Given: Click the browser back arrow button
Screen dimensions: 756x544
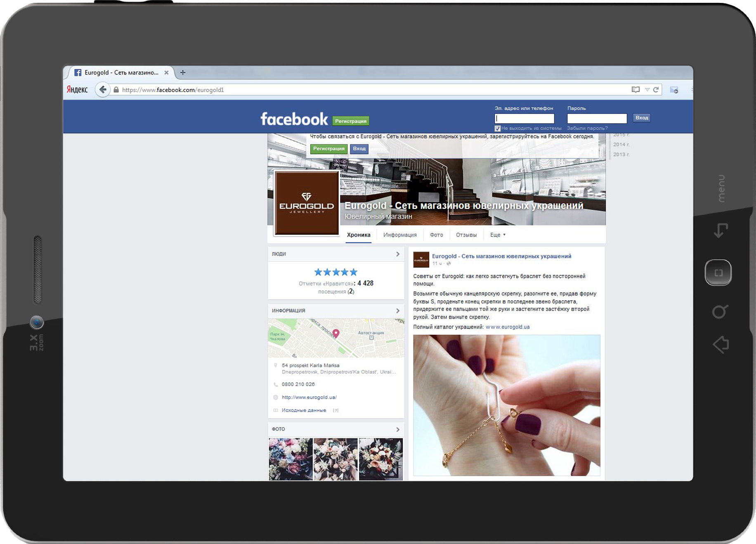Looking at the screenshot, I should [x=103, y=90].
